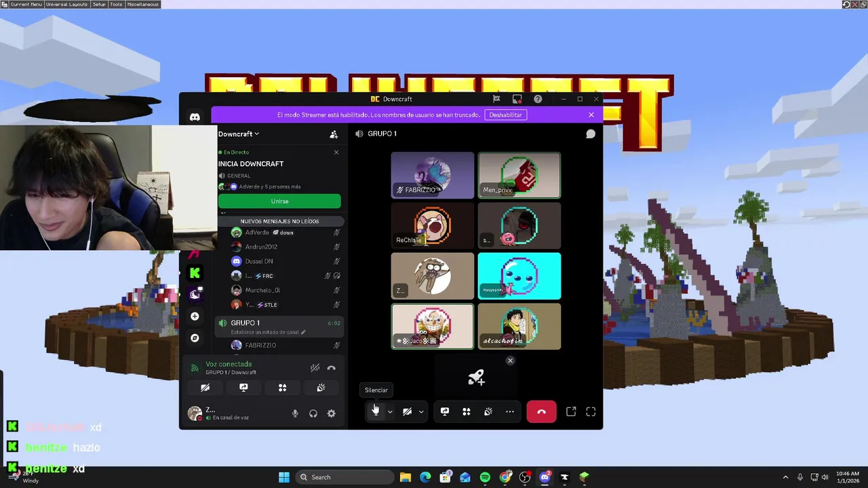Pop out the voice call window
The image size is (868, 488).
[571, 411]
